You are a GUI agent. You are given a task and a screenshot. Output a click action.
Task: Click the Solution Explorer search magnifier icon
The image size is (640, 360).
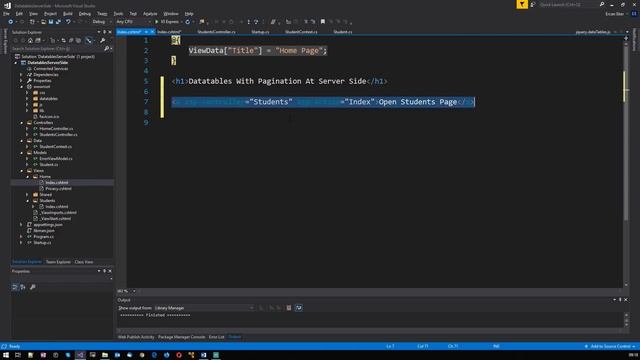[107, 49]
